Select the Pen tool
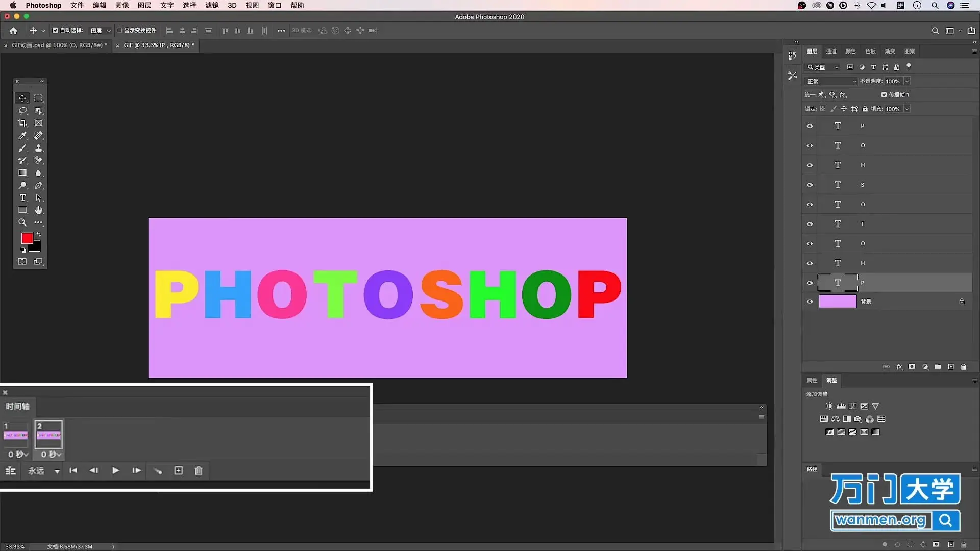 pyautogui.click(x=38, y=186)
